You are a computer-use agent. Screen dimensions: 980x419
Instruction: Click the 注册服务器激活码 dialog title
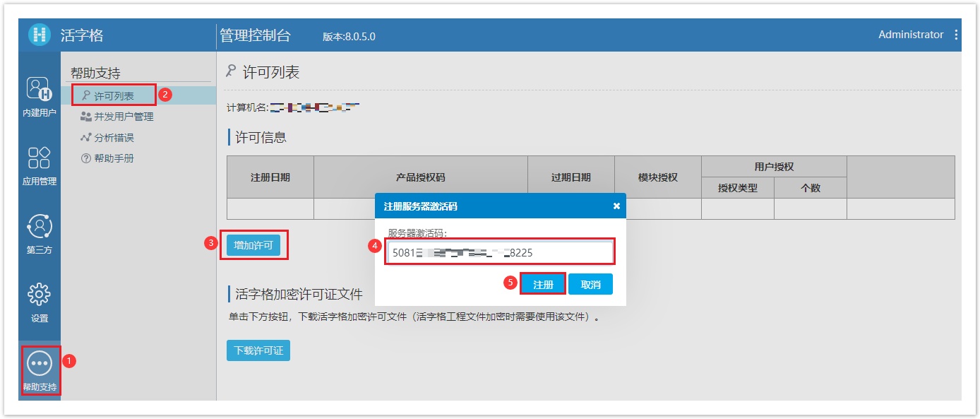click(x=420, y=206)
